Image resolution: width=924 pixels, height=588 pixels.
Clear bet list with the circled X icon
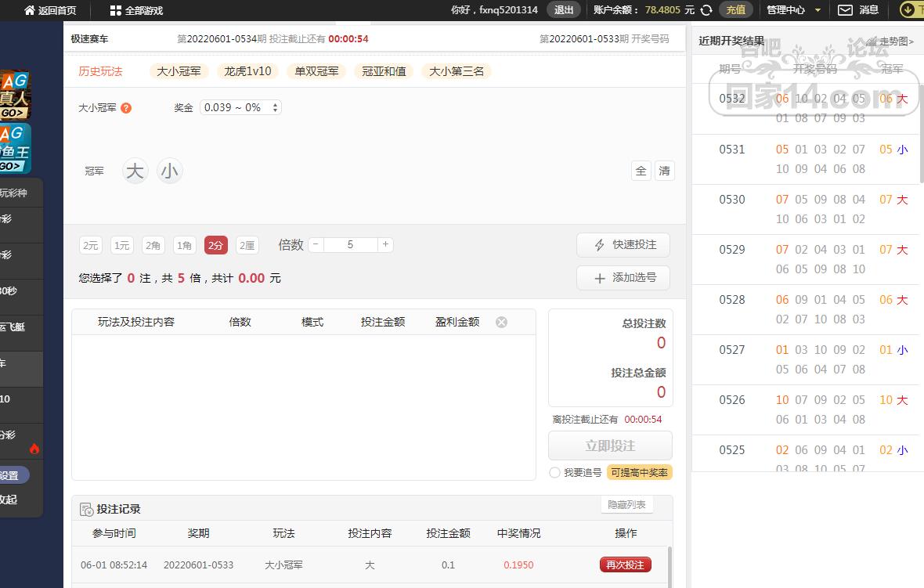(x=501, y=322)
